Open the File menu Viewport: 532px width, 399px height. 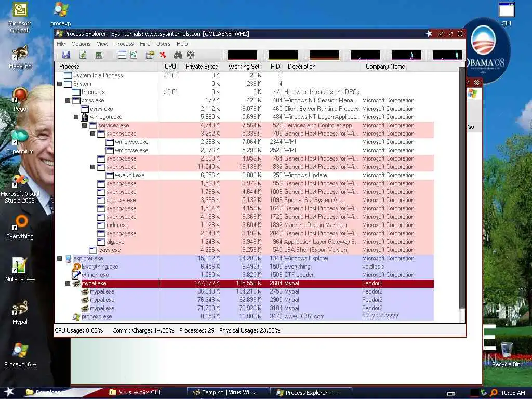[x=61, y=44]
